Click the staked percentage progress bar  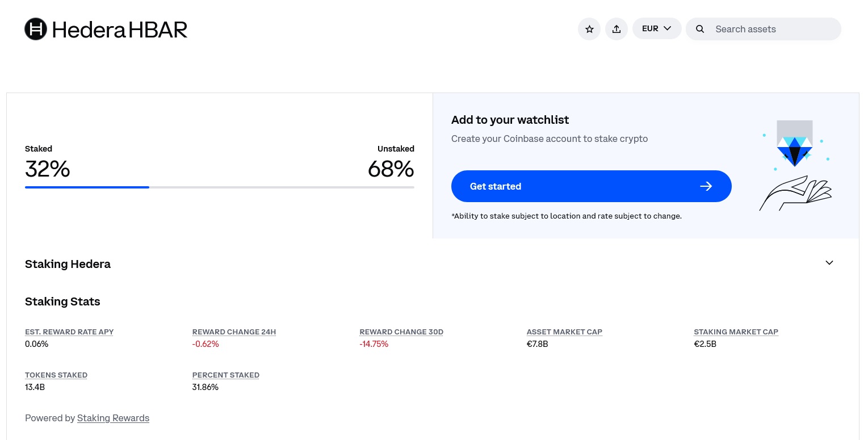[87, 187]
